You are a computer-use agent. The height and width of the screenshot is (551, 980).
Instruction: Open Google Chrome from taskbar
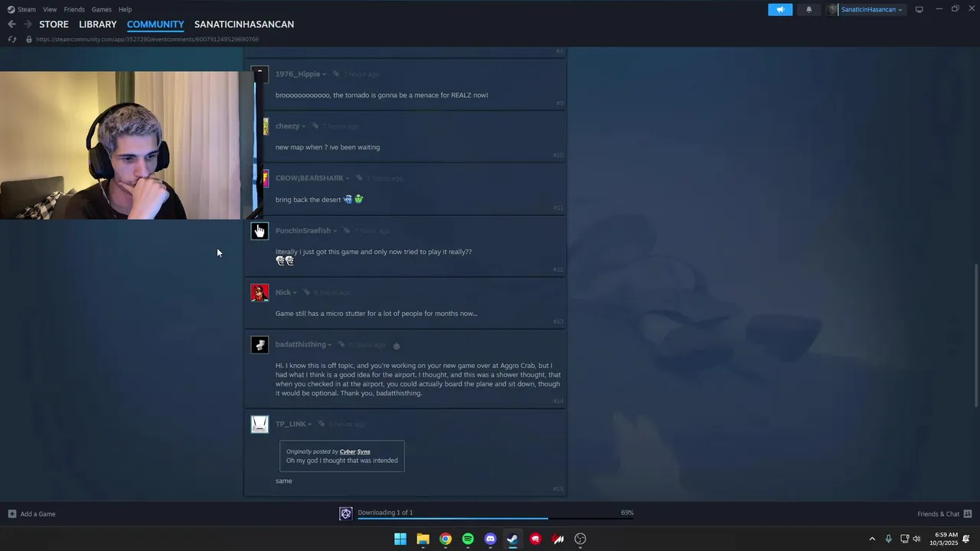pyautogui.click(x=446, y=539)
